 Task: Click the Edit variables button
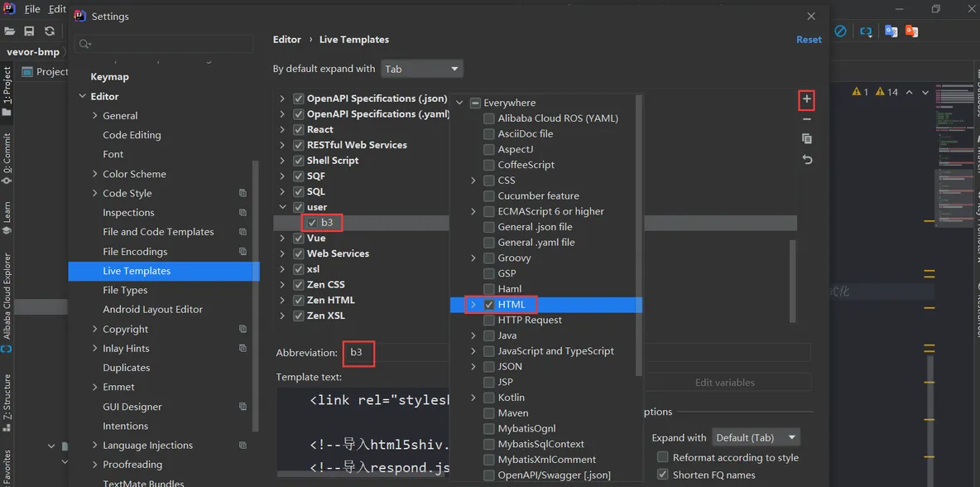point(724,382)
